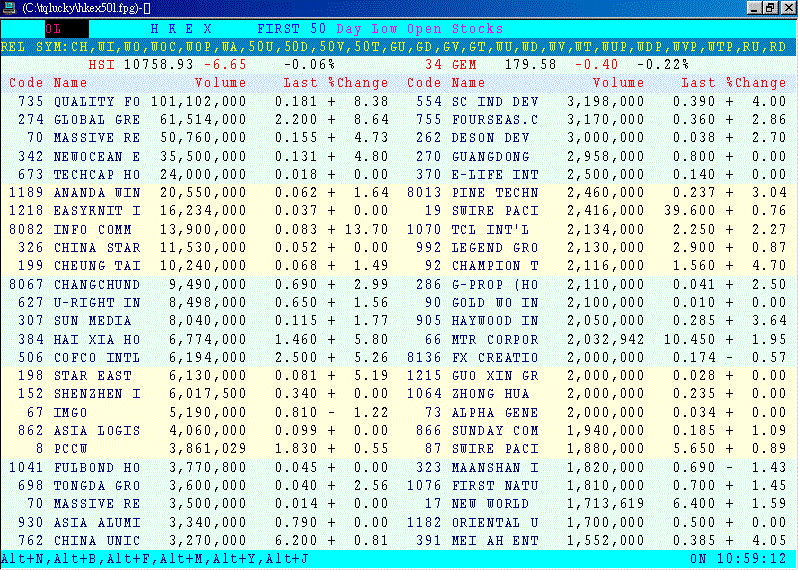Click the Alt+N shortcut in status bar

click(21, 559)
